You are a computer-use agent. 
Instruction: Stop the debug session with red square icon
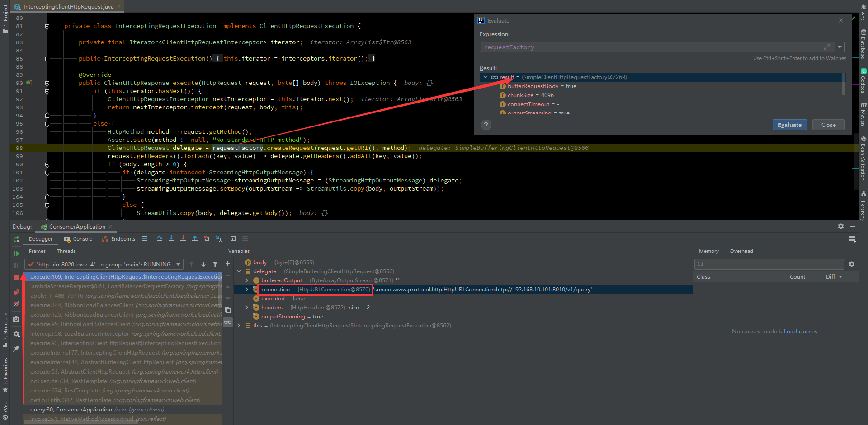(16, 277)
